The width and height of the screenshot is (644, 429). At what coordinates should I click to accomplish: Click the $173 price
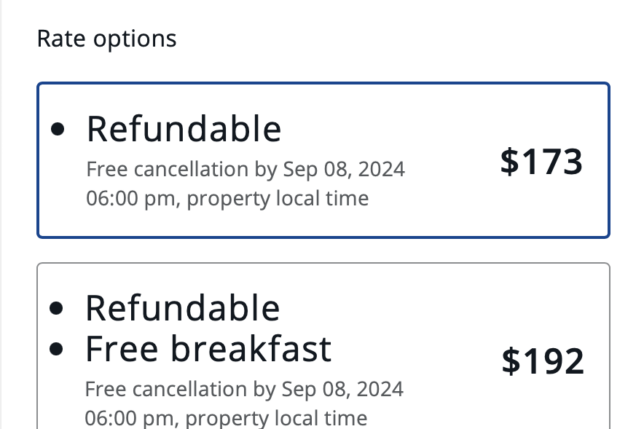point(541,162)
